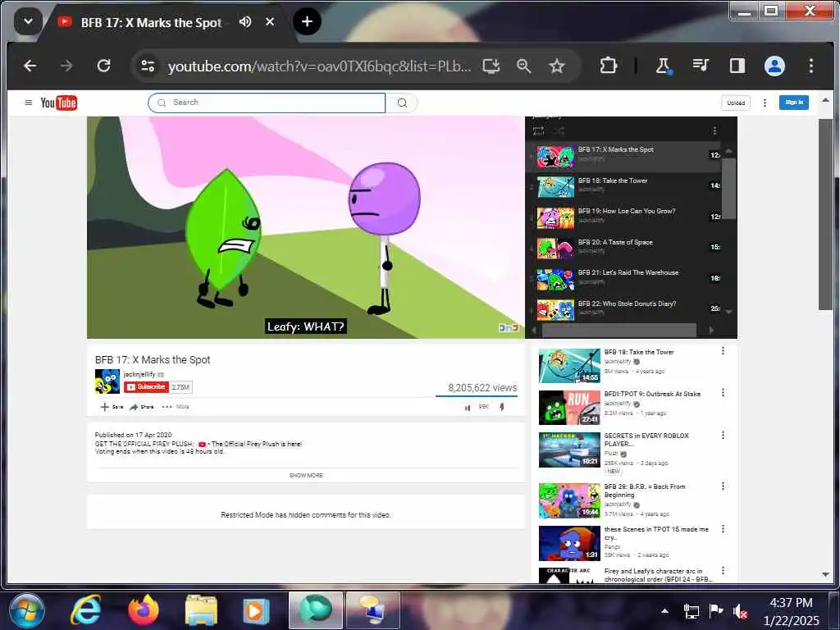Open the jacknjellify channel link under title
Image resolution: width=840 pixels, height=630 pixels.
pos(139,374)
